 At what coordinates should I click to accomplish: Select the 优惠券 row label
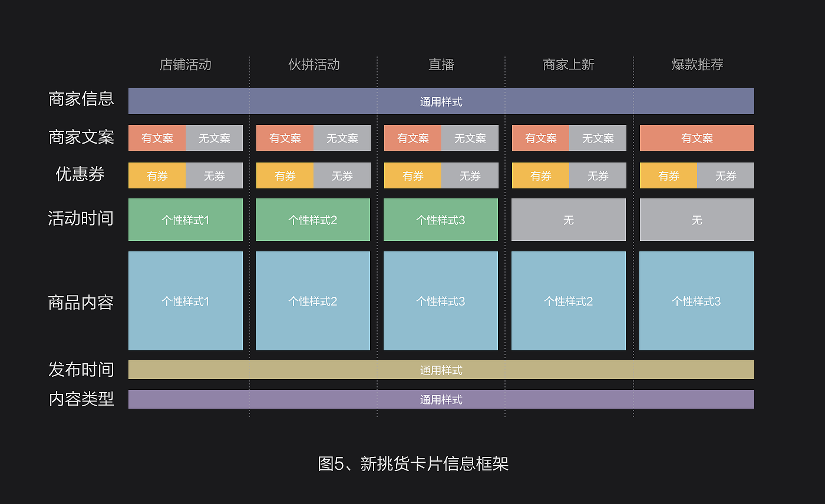[x=81, y=174]
